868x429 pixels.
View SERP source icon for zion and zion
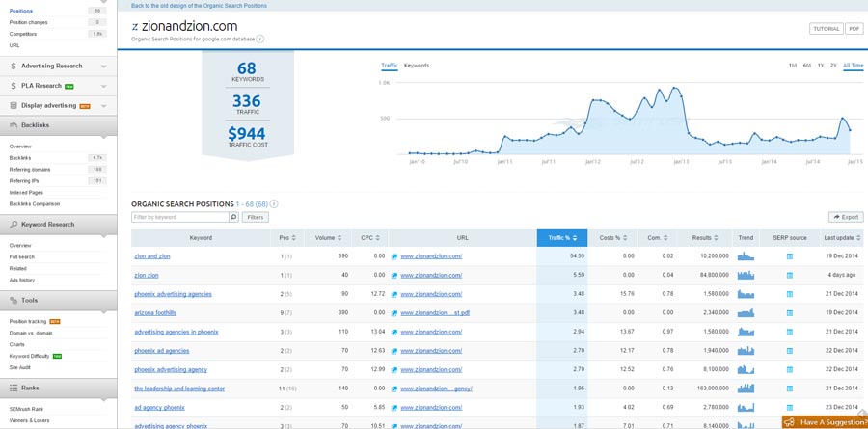tap(790, 256)
